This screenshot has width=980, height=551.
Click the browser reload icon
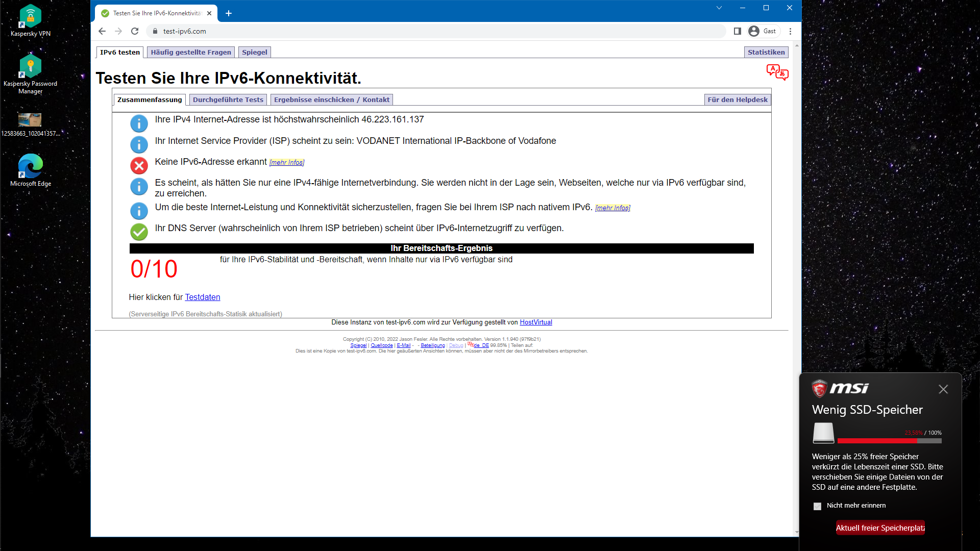pyautogui.click(x=135, y=31)
